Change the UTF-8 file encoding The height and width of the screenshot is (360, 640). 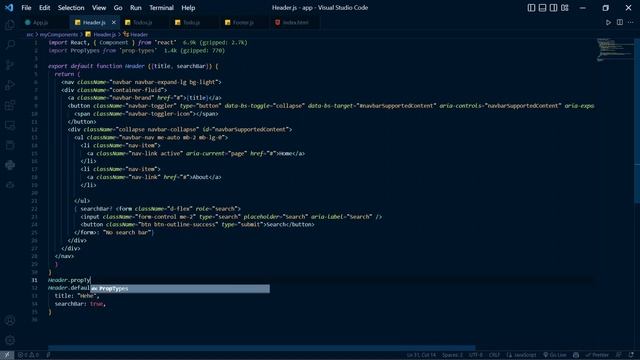[476, 355]
